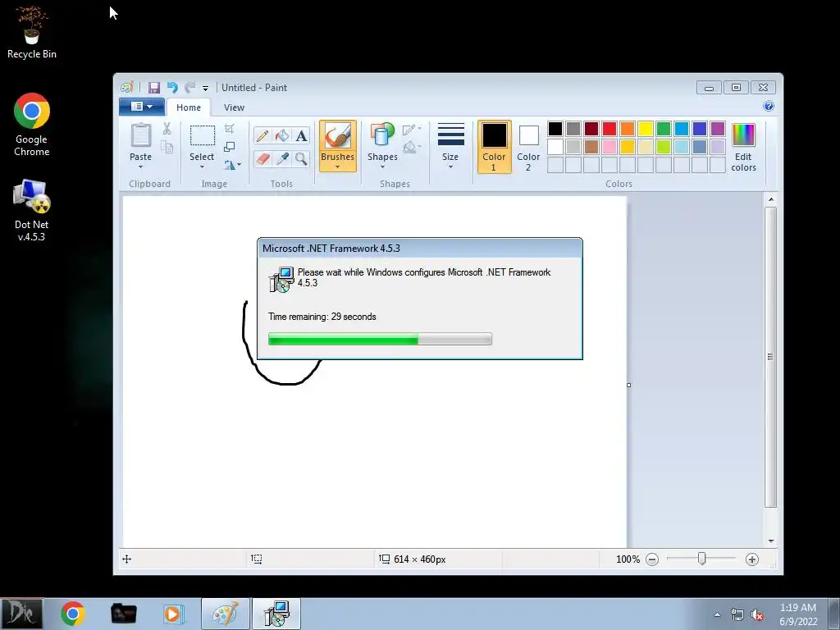
Task: Click the Brushes tool icon
Action: click(x=337, y=135)
